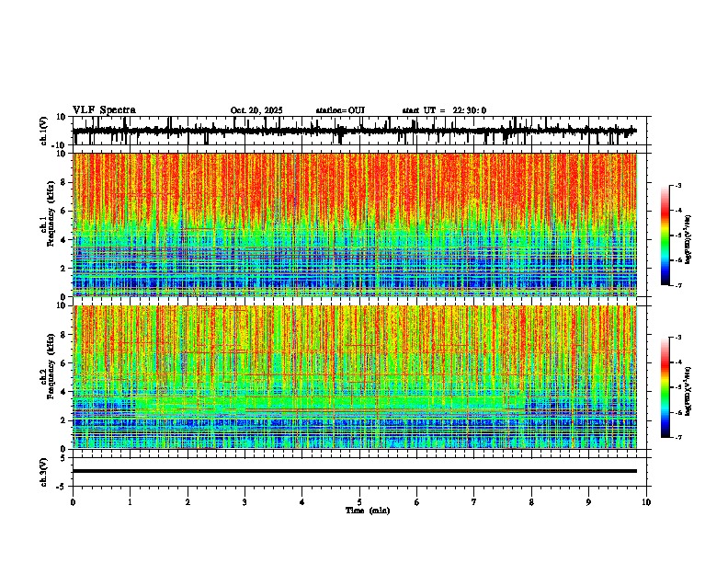Click time axis tick label '2'
This screenshot has height=563, width=728.
[188, 502]
